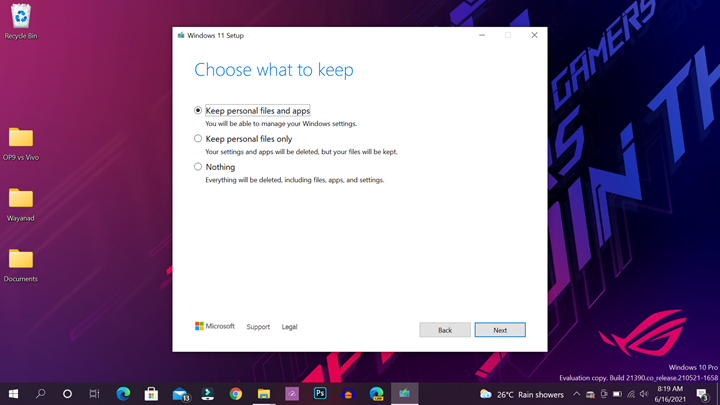Open the purple app icon on taskbar
This screenshot has width=720, height=405.
tap(292, 394)
